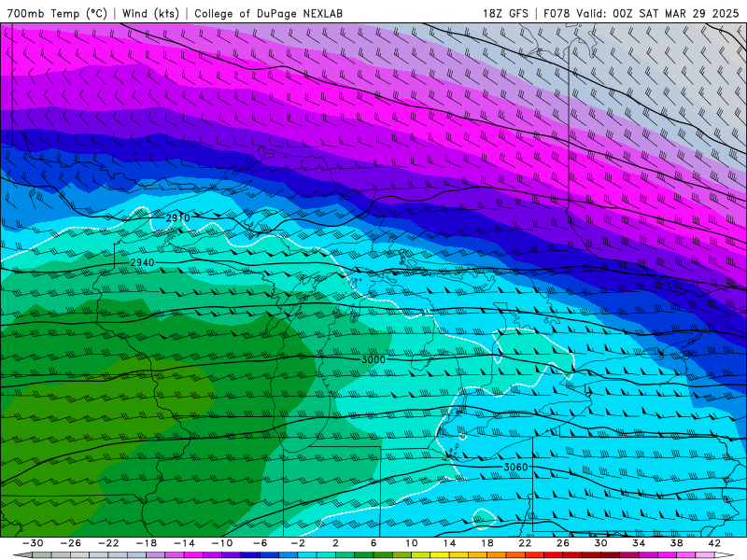Click the 3060 height contour label
Screen dimensions: 747x560
(x=516, y=468)
